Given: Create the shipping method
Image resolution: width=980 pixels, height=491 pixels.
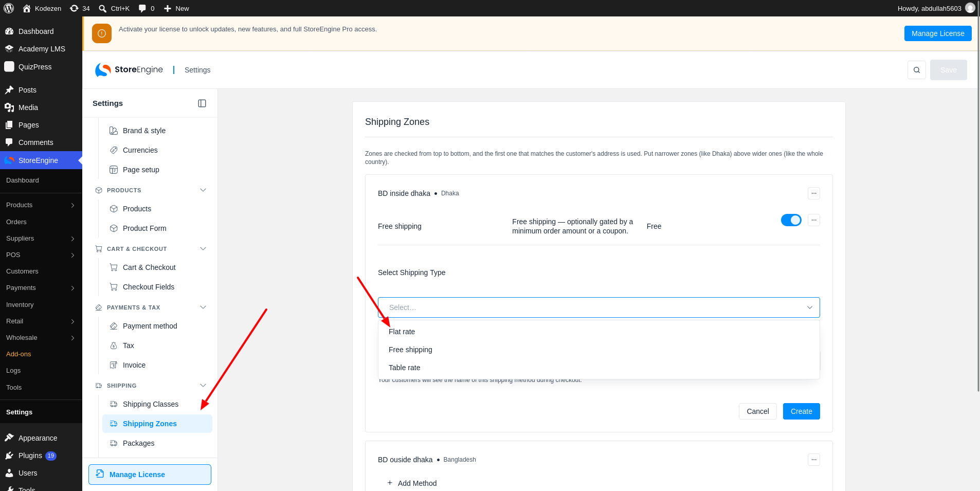Looking at the screenshot, I should click(x=801, y=411).
